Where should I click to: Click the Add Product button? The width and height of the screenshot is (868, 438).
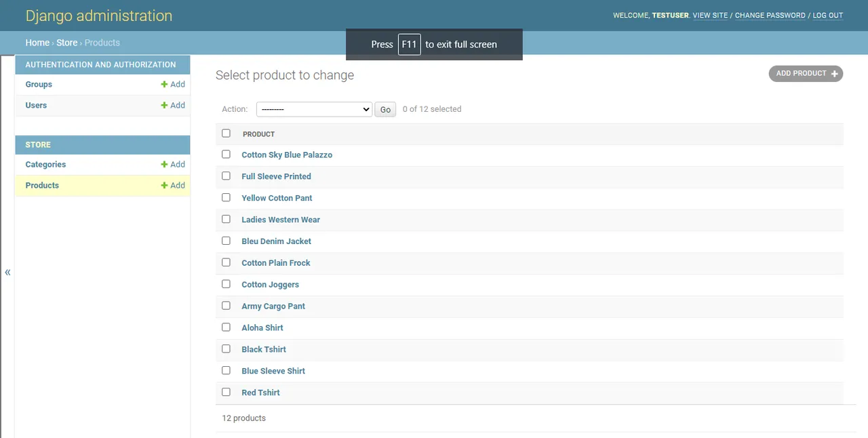(x=806, y=73)
